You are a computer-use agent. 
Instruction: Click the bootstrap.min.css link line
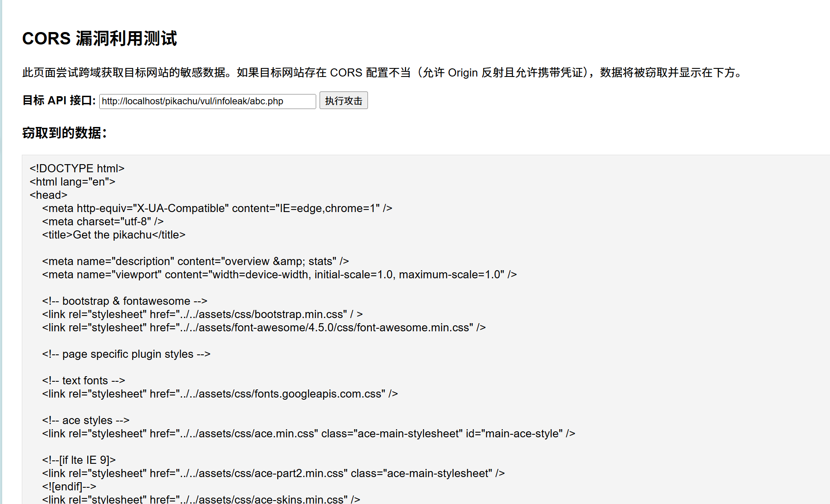click(202, 314)
